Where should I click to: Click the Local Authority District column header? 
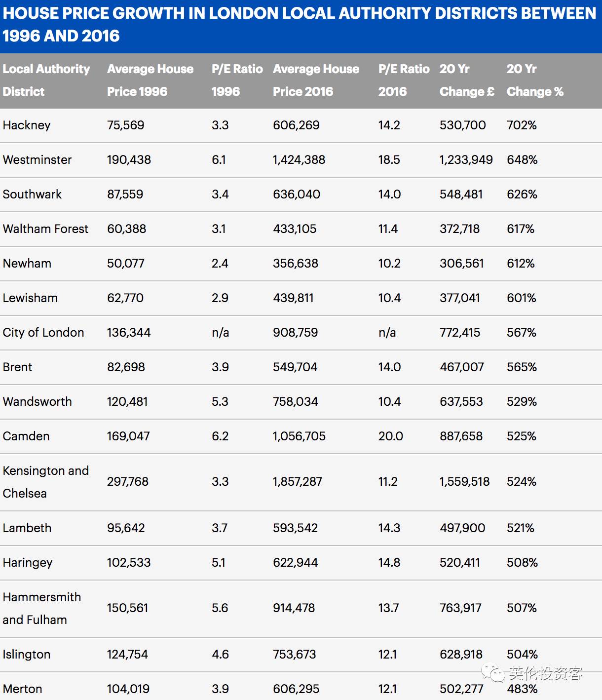pyautogui.click(x=46, y=80)
